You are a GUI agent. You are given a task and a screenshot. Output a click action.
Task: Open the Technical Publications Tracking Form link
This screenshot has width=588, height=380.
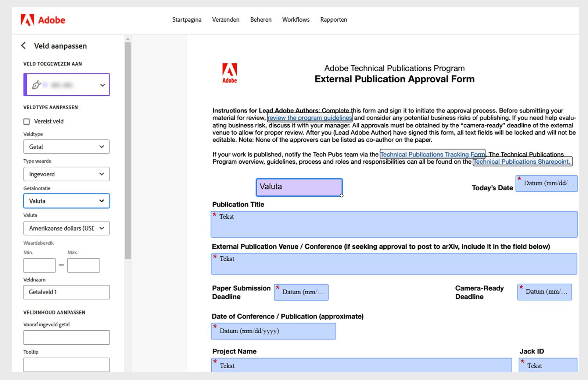pos(433,155)
